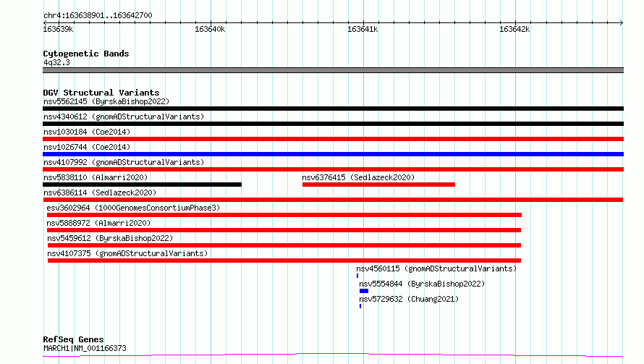This screenshot has height=364, width=644.
Task: Click the nsv4107375 (gnomADStructuralVariants) label
Action: 127,253
